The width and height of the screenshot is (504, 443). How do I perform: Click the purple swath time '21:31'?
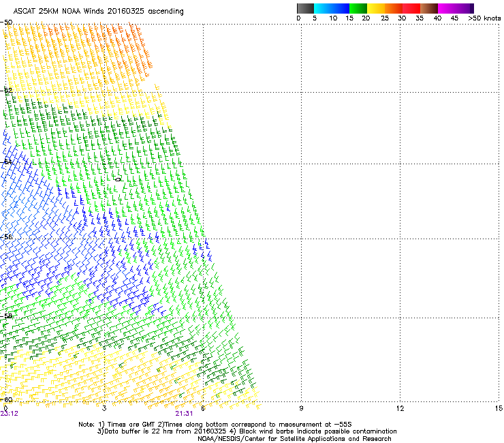184,414
